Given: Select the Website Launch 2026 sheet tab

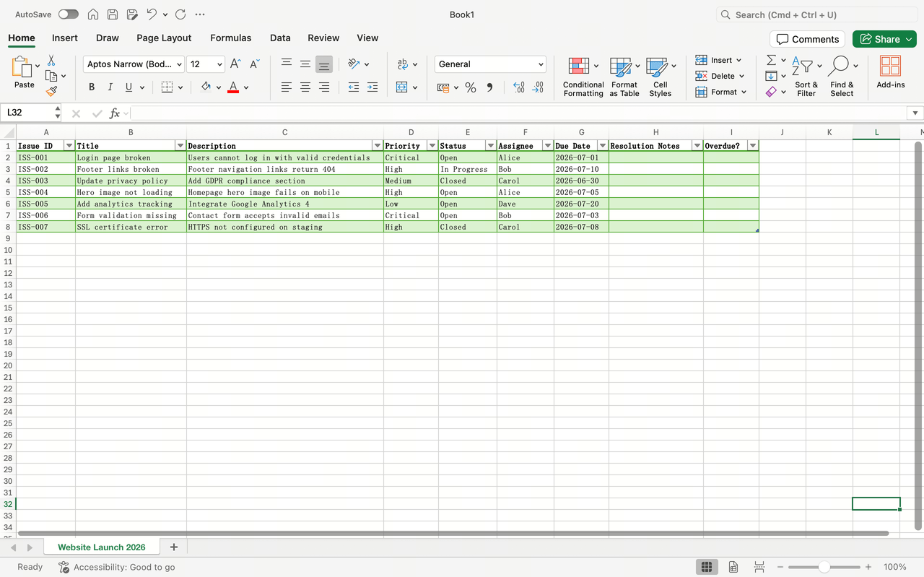Looking at the screenshot, I should point(102,547).
